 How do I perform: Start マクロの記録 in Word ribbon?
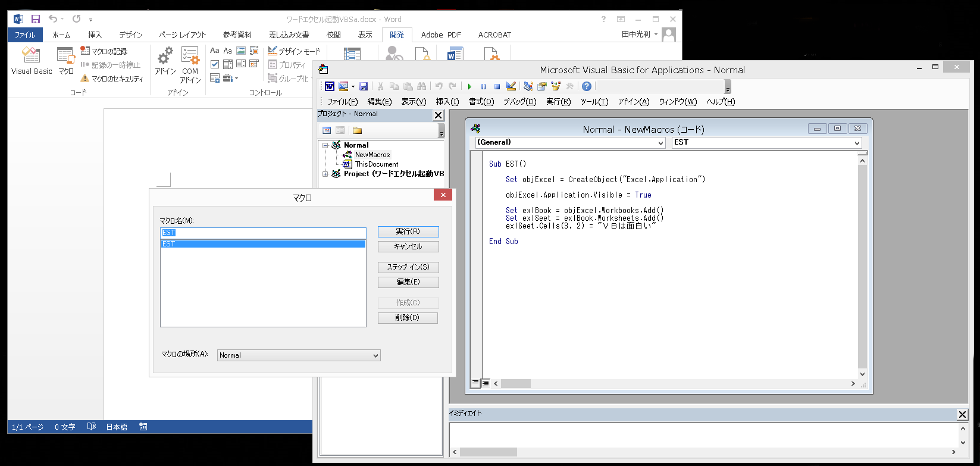tap(104, 51)
